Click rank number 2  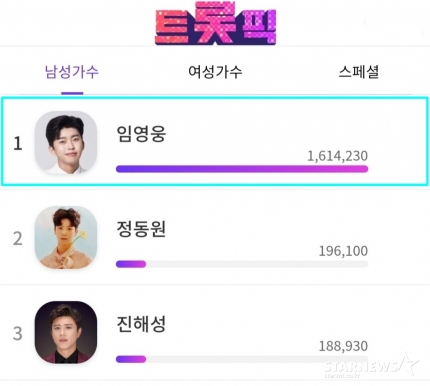pyautogui.click(x=18, y=239)
